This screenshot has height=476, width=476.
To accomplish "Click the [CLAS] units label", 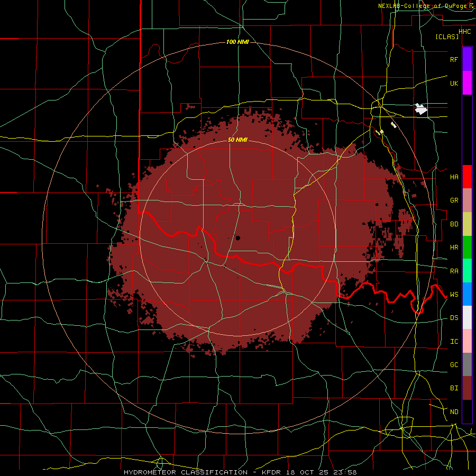I will pyautogui.click(x=447, y=36).
